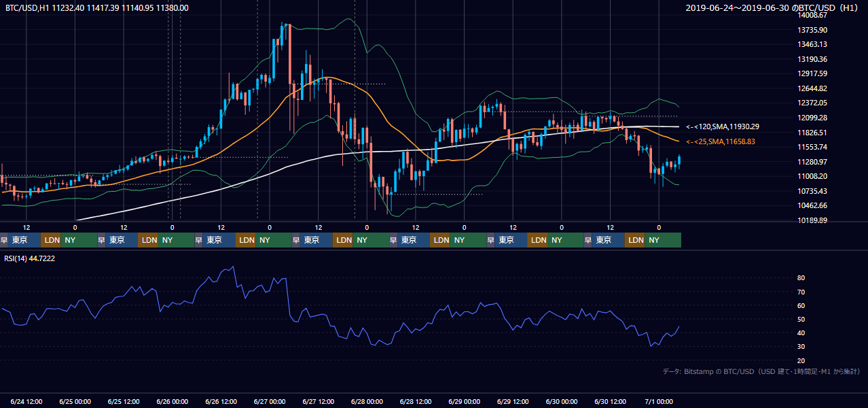Select price axis label 12917.59
This screenshot has width=868, height=408.
[x=812, y=73]
